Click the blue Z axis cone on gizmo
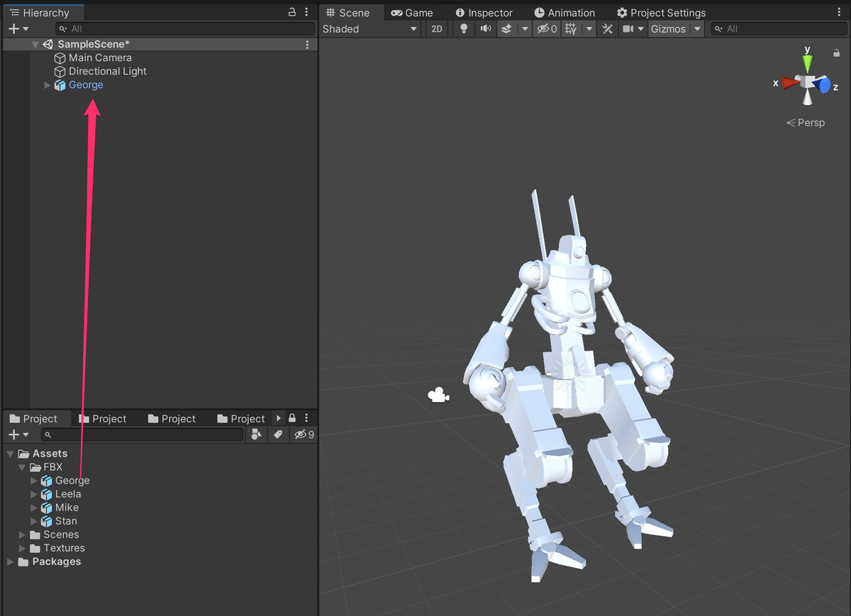Viewport: 851px width, 616px height. coord(823,86)
